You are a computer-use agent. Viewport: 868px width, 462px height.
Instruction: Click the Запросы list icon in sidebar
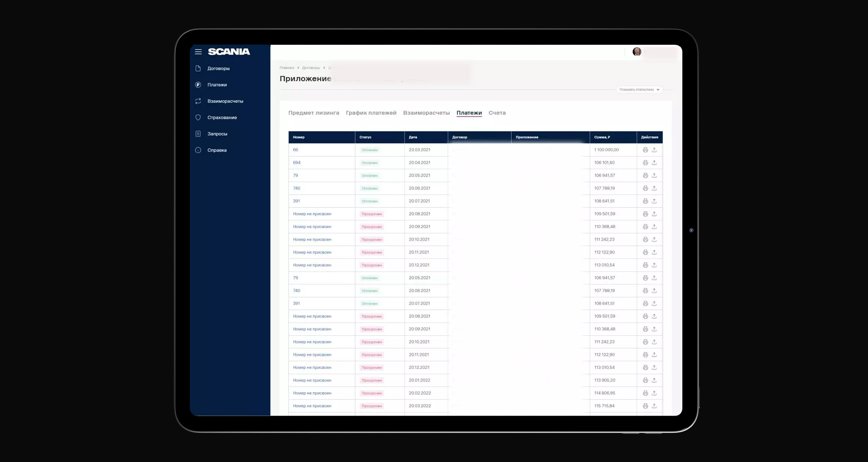pos(198,134)
